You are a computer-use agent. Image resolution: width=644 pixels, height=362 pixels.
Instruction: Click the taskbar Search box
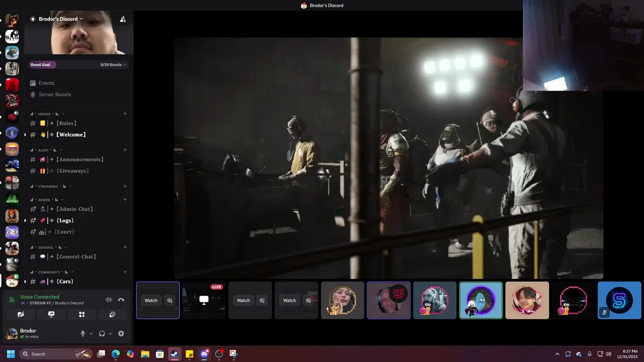(x=56, y=354)
